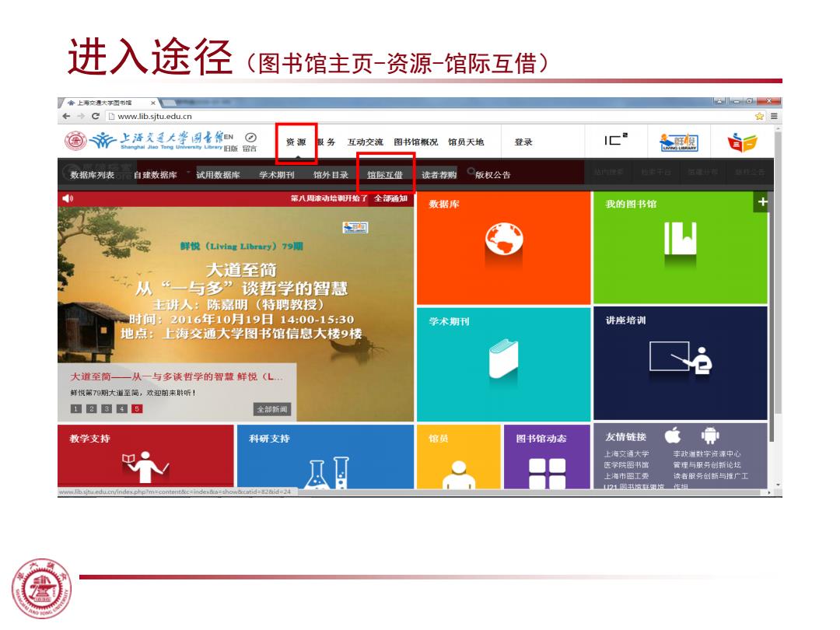Go to slide 2 in news carousel
Viewport: 840px width, 630px height.
click(92, 409)
